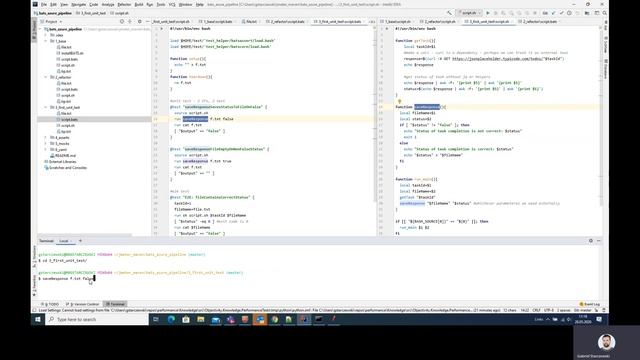The height and width of the screenshot is (360, 640).
Task: Open the VCS menu
Action: (x=172, y=4)
